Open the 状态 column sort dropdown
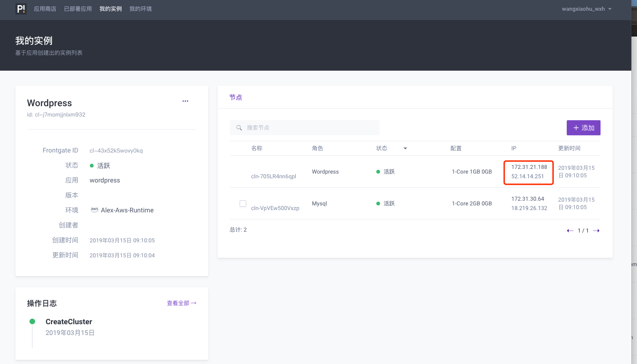This screenshot has width=637, height=364. (405, 148)
